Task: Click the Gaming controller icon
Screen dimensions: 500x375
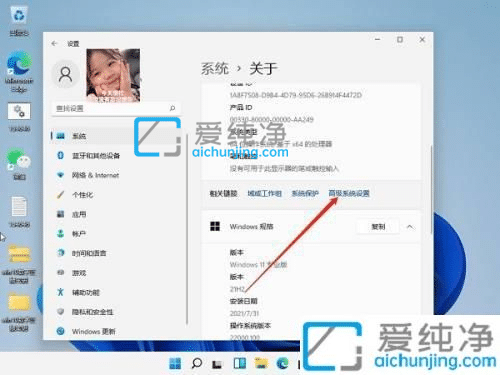Action: [x=60, y=273]
